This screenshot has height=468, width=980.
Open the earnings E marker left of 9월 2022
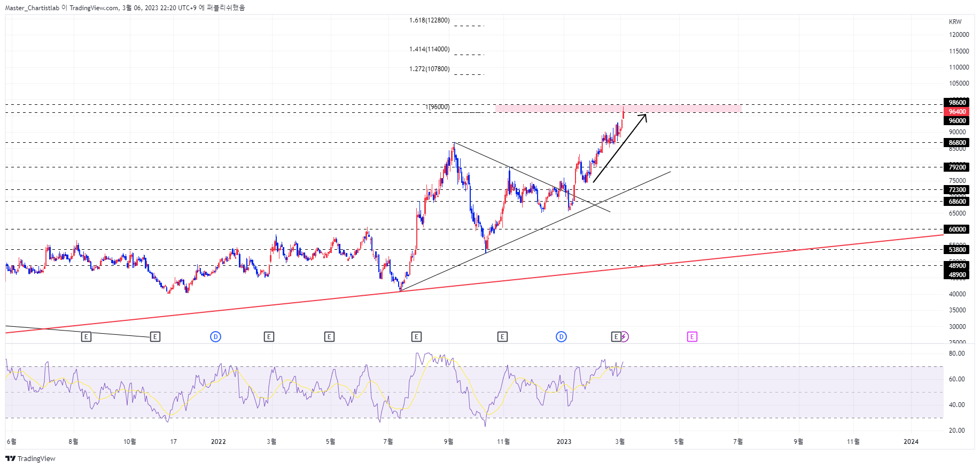pos(416,336)
